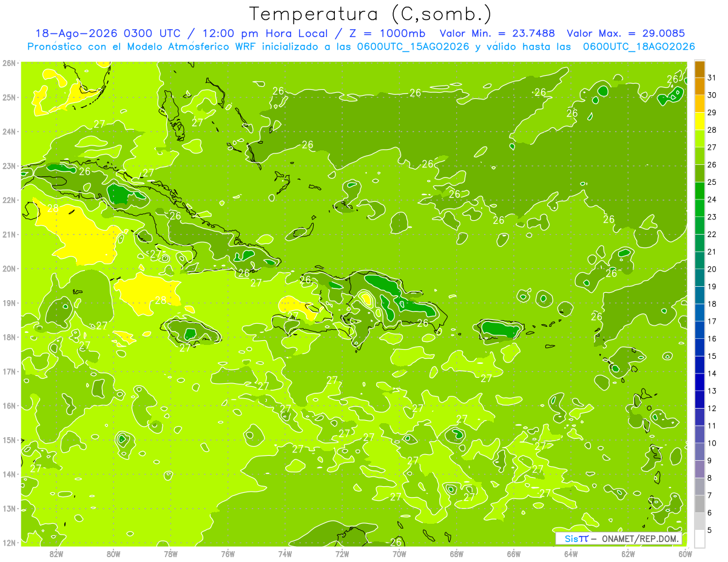The image size is (728, 562).
Task: Click the '18-Ago-2026 0300 UTC' date text
Action: tap(107, 33)
